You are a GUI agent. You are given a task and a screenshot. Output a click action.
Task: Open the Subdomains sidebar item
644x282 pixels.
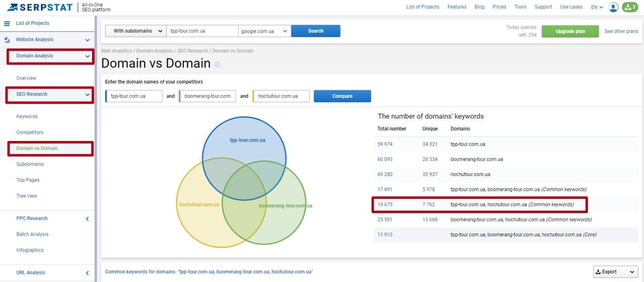[x=30, y=165]
